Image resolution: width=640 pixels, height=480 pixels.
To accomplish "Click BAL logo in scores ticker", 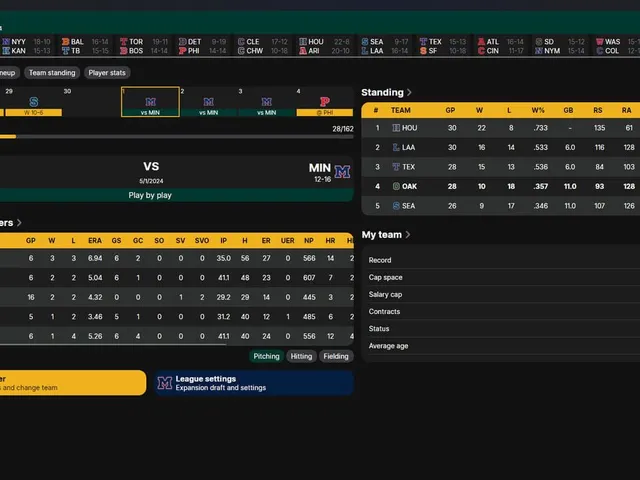I will pyautogui.click(x=65, y=42).
